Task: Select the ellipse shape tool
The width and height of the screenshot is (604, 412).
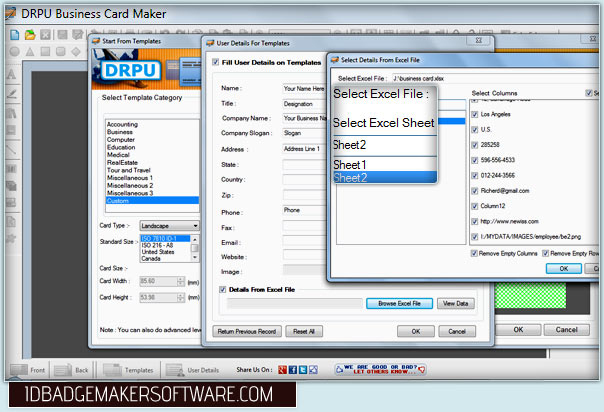Action: [15, 51]
